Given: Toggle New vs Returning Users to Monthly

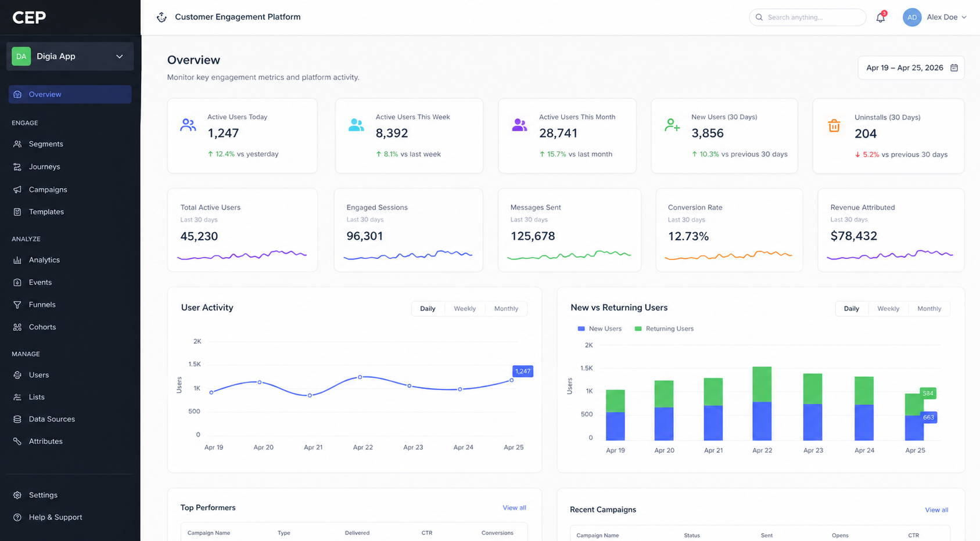Looking at the screenshot, I should click(929, 308).
